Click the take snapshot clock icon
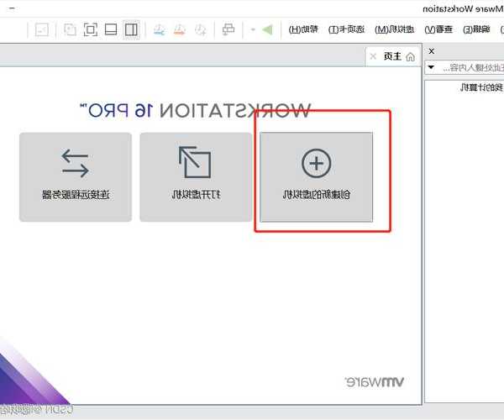 click(x=200, y=30)
